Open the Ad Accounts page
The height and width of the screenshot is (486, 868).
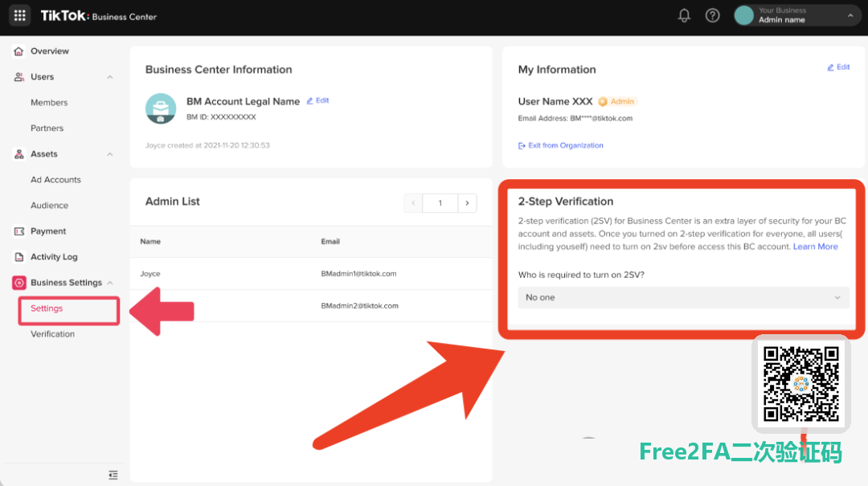tap(56, 179)
